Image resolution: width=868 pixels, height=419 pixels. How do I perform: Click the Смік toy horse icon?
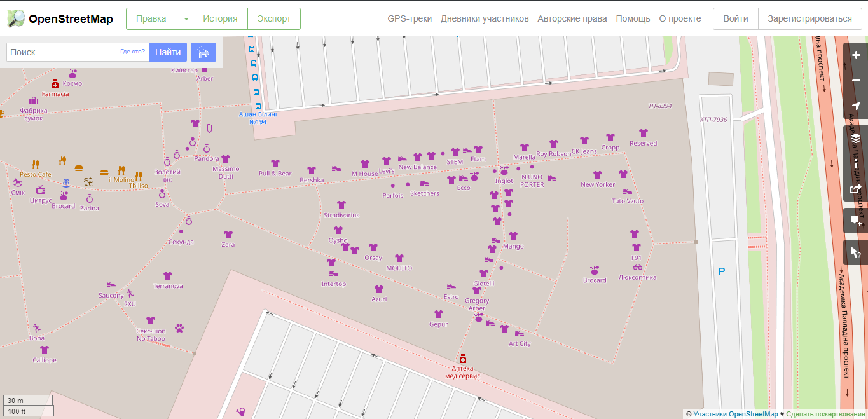tap(17, 182)
